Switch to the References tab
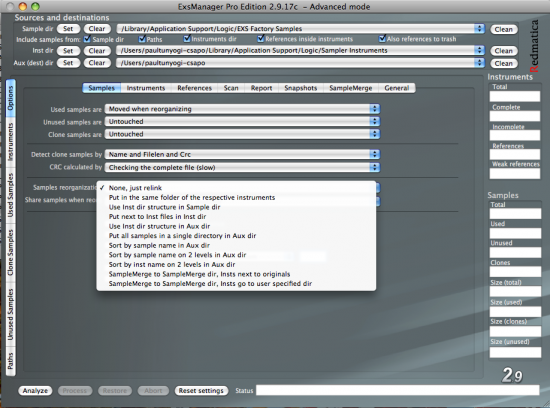Image resolution: width=550 pixels, height=408 pixels. tap(194, 88)
